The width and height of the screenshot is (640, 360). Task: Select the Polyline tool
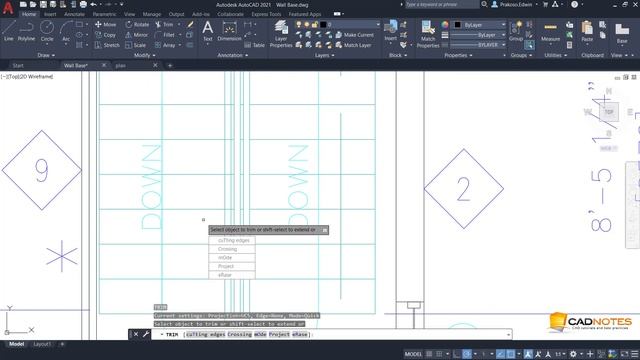(26, 31)
